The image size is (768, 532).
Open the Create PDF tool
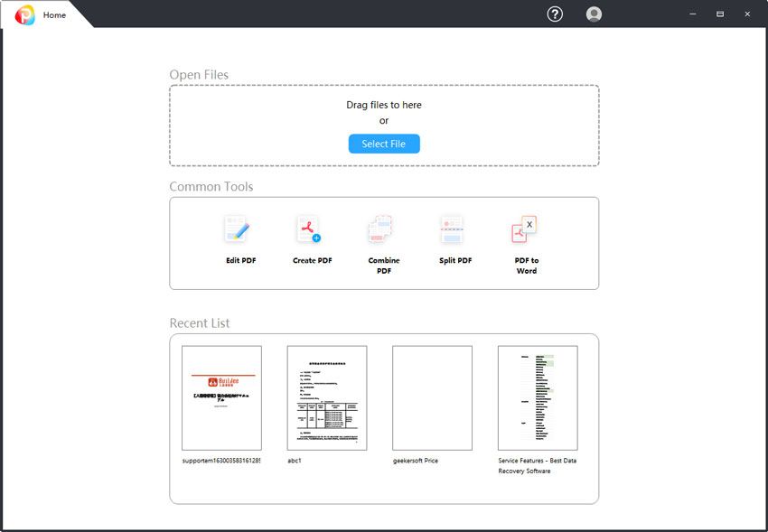point(310,238)
